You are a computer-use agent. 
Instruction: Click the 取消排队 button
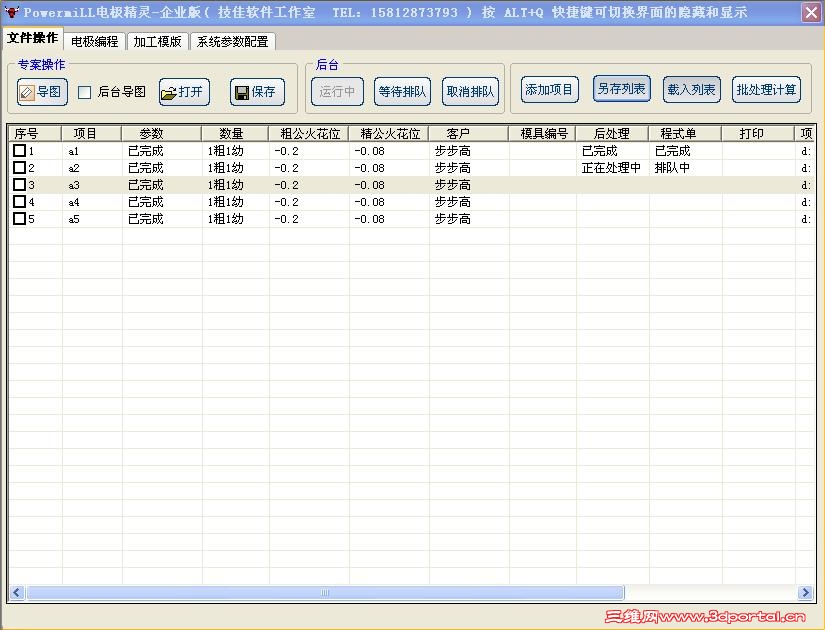click(x=470, y=92)
